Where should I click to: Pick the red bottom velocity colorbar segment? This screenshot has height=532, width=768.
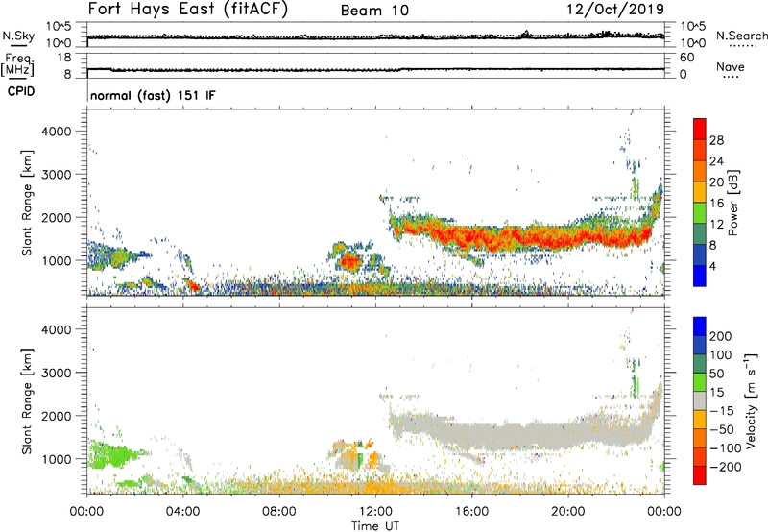click(700, 475)
